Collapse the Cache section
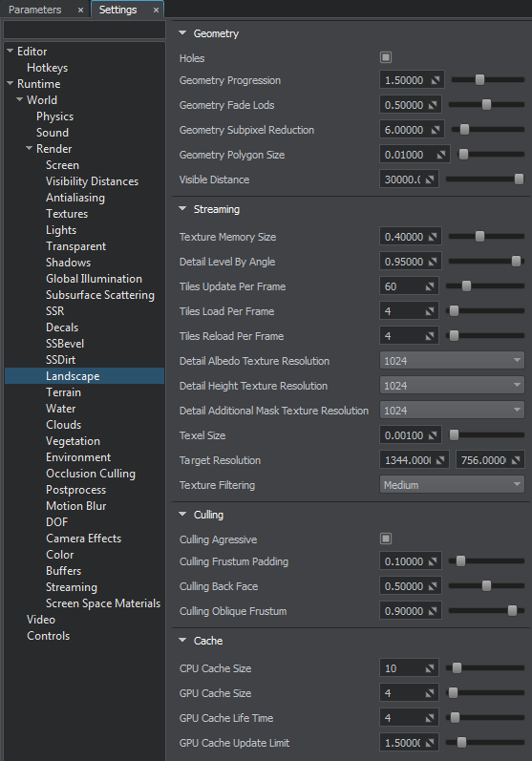Screen dimensions: 532x761 coord(182,640)
